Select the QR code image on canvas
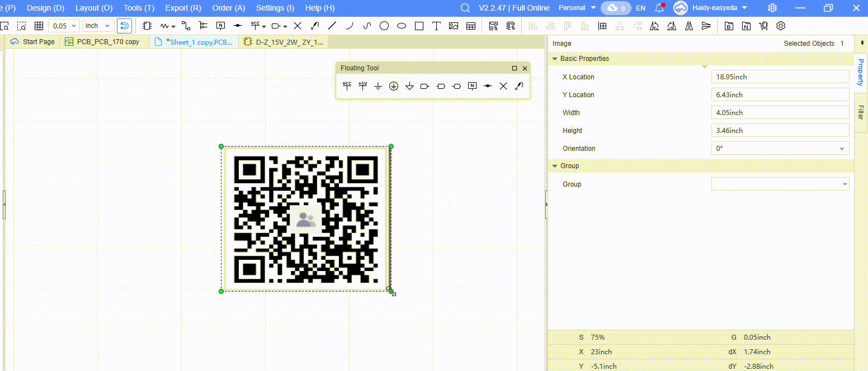Viewport: 868px width, 371px height. pos(306,218)
